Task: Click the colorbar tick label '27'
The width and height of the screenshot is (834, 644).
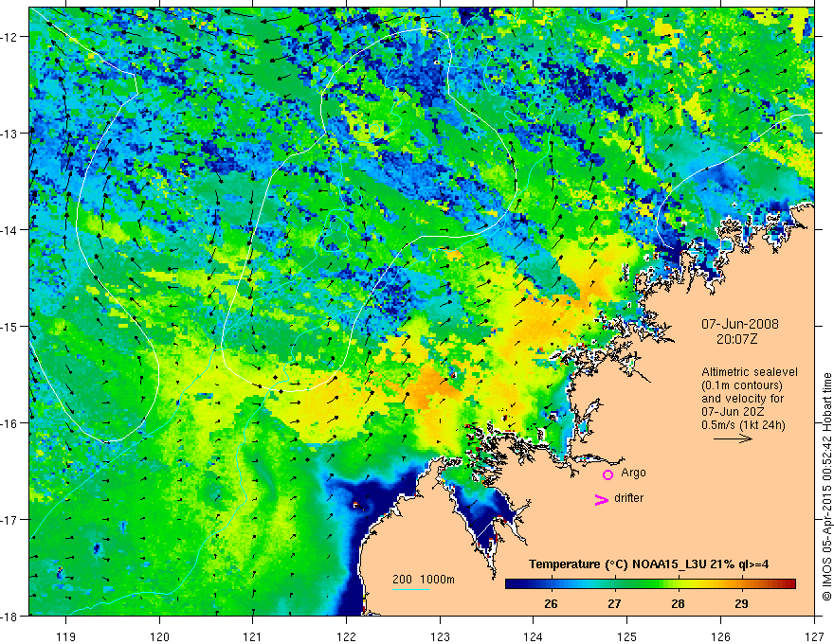Action: (614, 603)
